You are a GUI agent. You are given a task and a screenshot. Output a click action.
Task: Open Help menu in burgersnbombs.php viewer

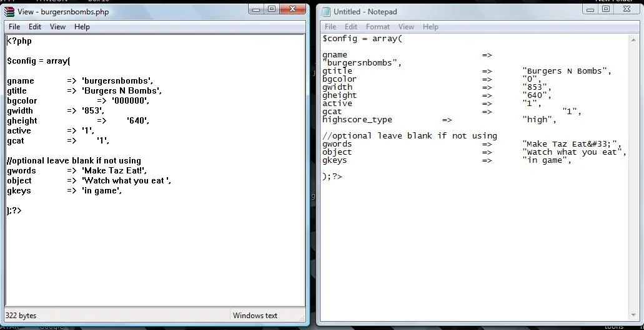point(82,27)
